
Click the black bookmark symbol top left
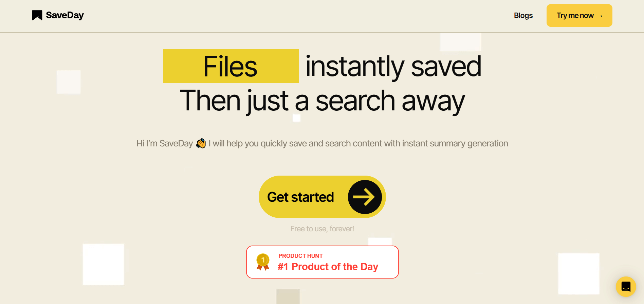click(x=37, y=15)
